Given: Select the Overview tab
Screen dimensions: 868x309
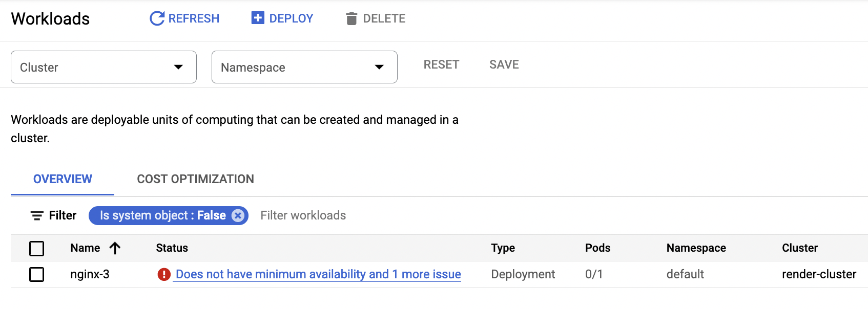Looking at the screenshot, I should tap(63, 179).
